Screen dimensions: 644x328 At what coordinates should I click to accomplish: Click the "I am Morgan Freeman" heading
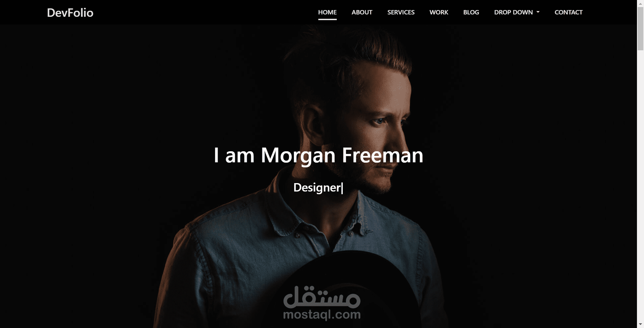(x=318, y=155)
